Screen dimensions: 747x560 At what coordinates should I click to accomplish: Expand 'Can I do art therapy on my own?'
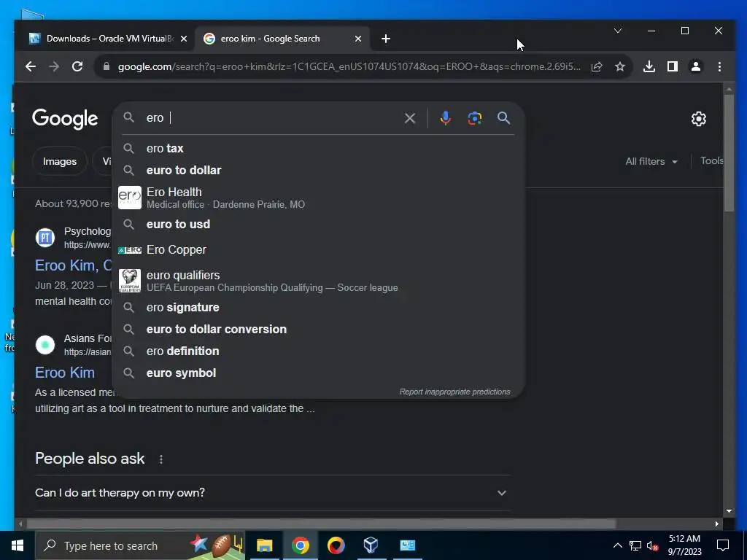coord(273,493)
